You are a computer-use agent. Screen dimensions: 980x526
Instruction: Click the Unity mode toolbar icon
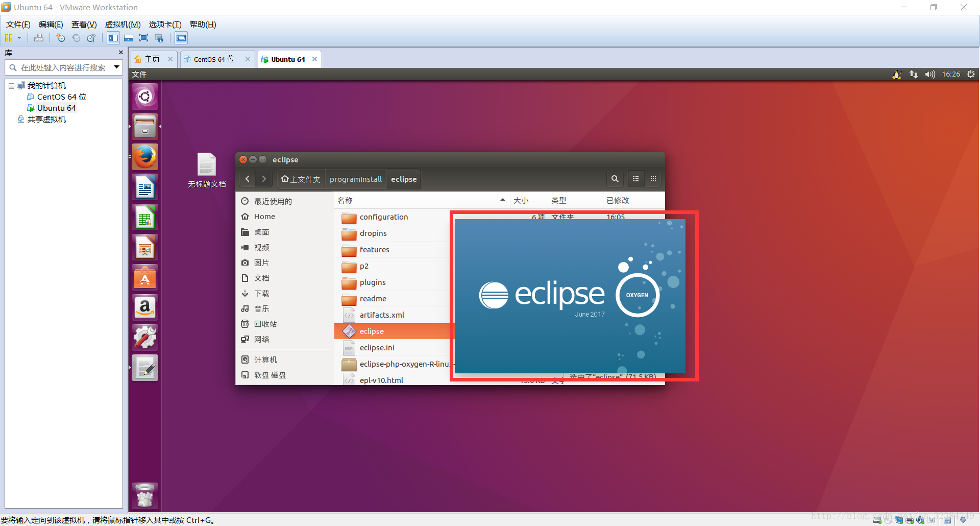(x=159, y=38)
